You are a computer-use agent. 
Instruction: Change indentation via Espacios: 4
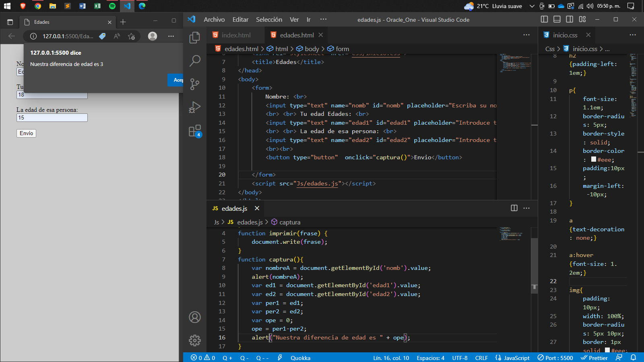click(430, 358)
